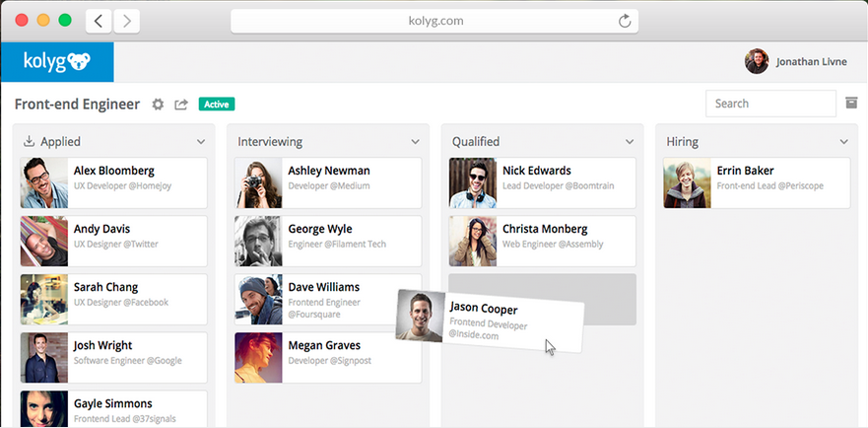
Task: Click Nick Edwards's profile photo
Action: [x=473, y=183]
